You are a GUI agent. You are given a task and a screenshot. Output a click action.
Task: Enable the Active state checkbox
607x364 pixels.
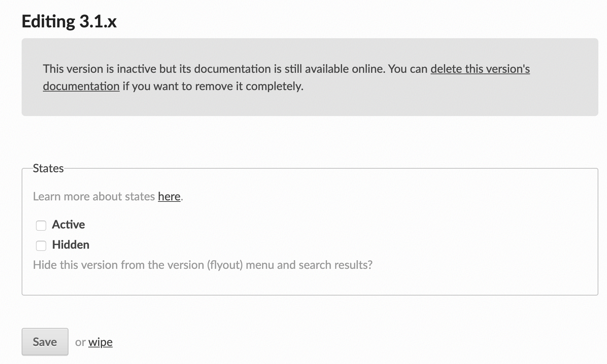point(41,225)
